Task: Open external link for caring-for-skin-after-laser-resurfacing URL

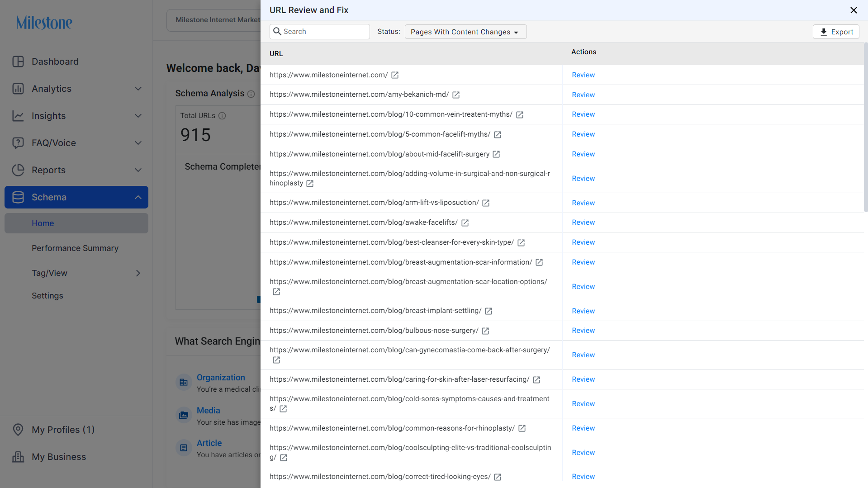Action: tap(536, 380)
